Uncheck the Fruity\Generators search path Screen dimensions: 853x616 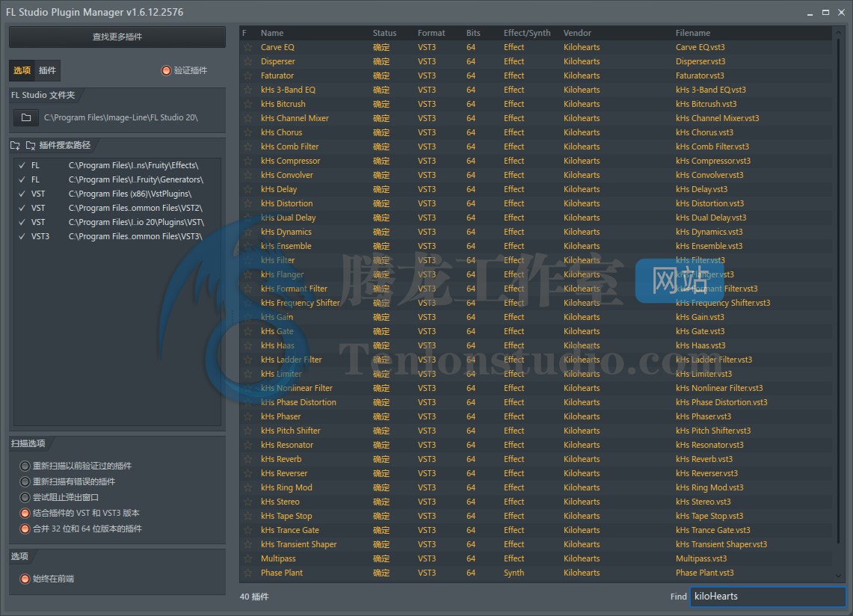pyautogui.click(x=22, y=179)
